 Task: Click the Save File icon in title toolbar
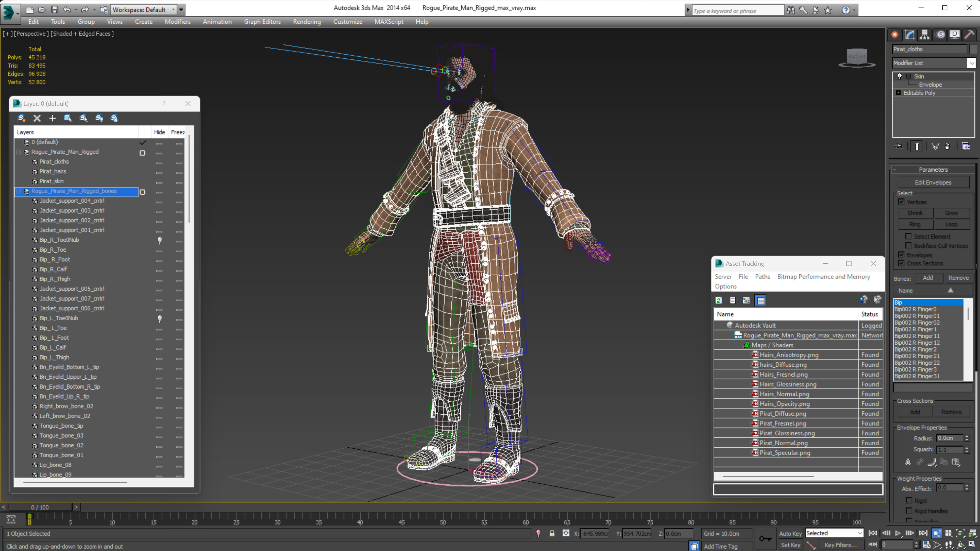(54, 10)
